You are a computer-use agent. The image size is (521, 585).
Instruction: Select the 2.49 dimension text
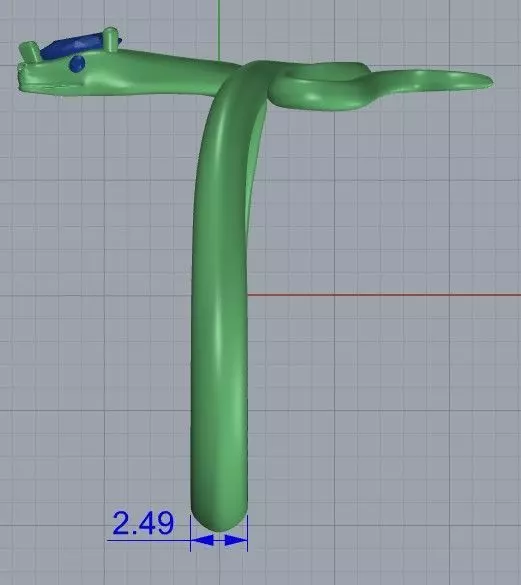point(143,523)
